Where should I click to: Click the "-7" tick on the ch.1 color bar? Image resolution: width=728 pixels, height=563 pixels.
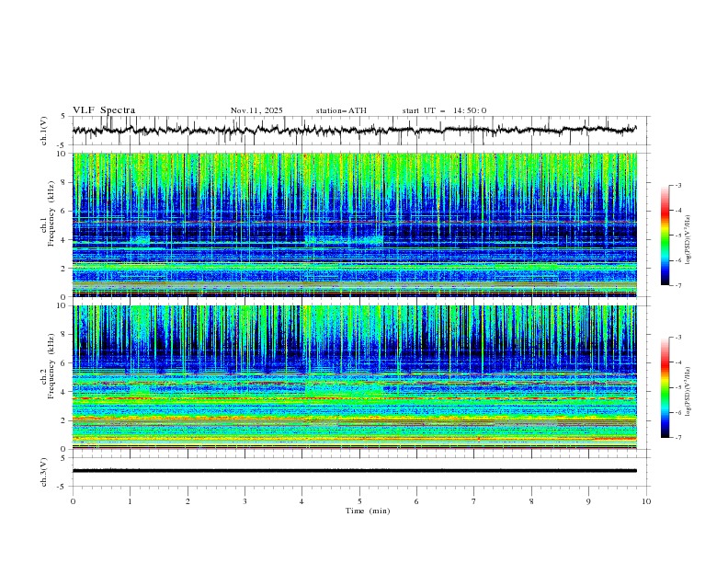(x=678, y=285)
